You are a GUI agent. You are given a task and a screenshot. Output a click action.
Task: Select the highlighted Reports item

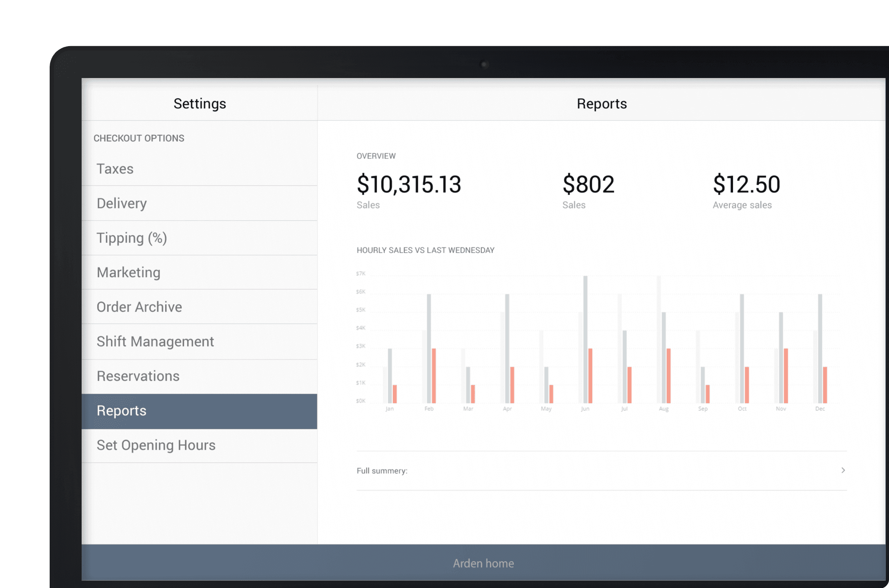pyautogui.click(x=199, y=411)
